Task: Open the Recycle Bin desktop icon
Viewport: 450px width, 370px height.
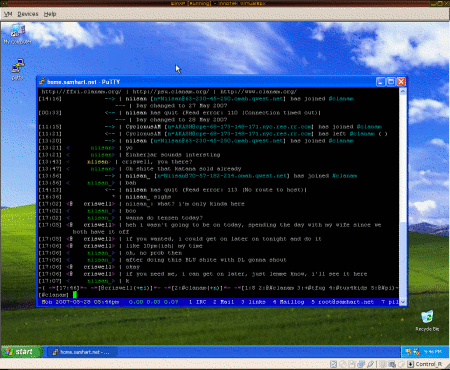Action: click(x=427, y=321)
